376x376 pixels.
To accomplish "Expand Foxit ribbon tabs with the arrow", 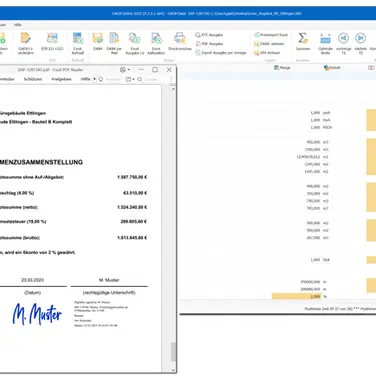I will (x=94, y=79).
